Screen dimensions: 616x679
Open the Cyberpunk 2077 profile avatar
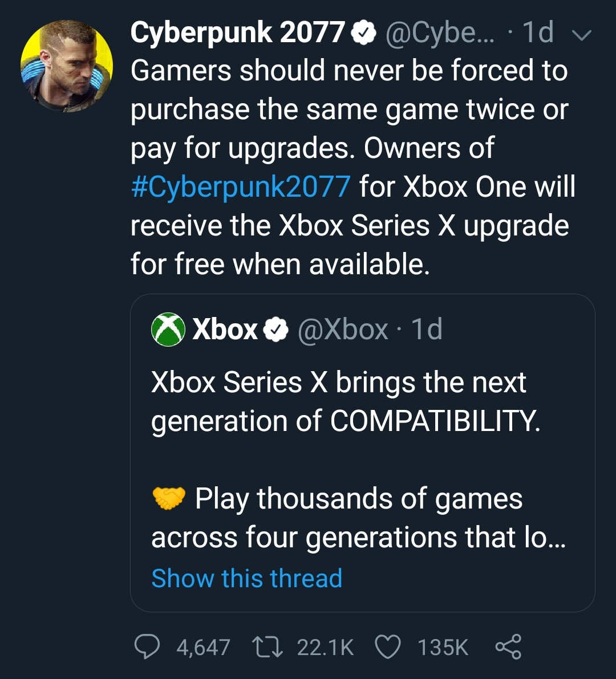(66, 66)
